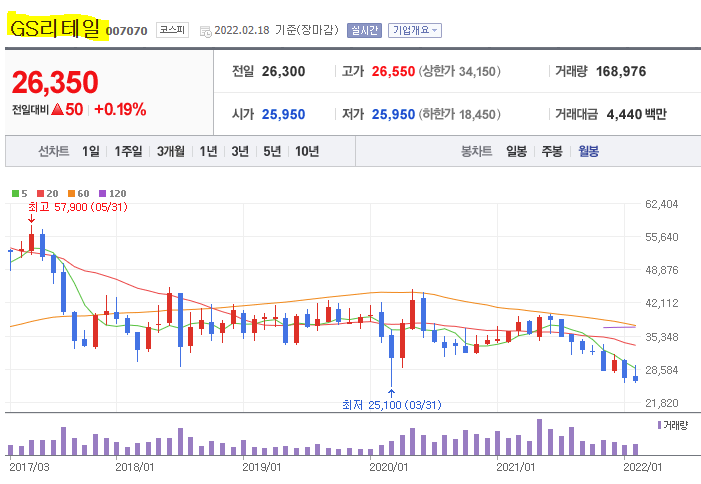Click the purple 거래량 legend marker
Viewport: 701px width, 484px height.
pos(659,425)
